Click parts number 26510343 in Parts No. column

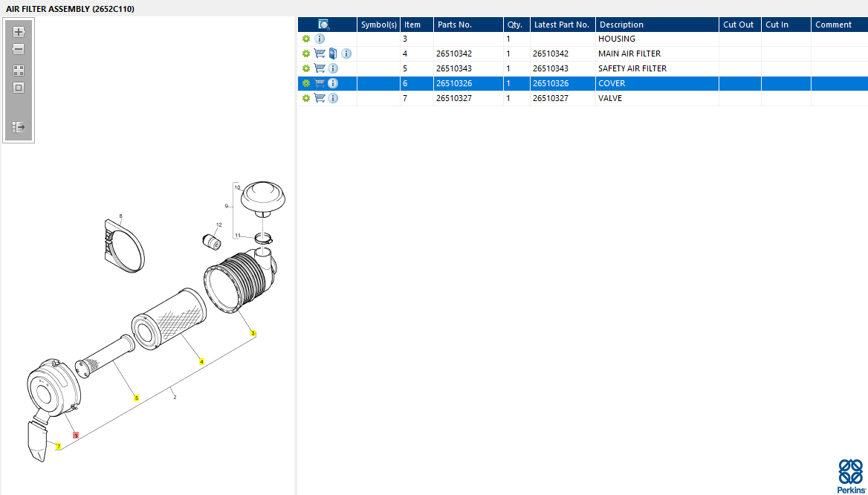(454, 68)
